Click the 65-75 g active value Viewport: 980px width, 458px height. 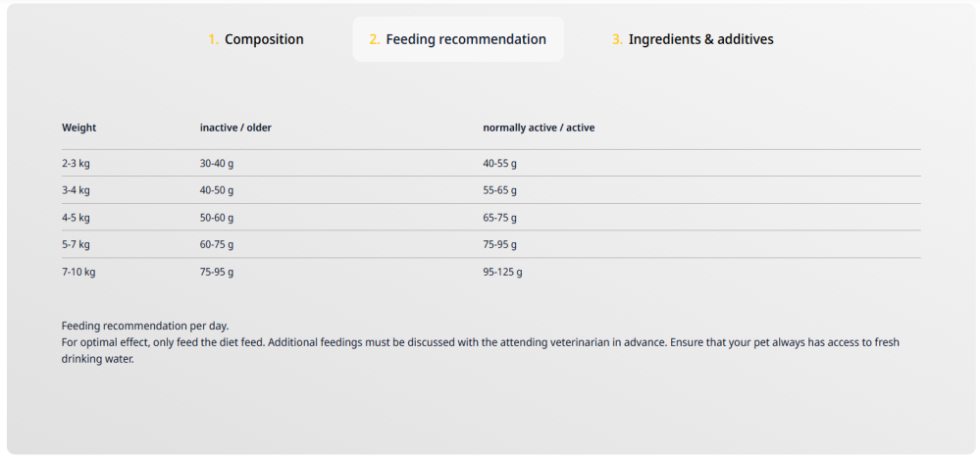[x=499, y=218]
